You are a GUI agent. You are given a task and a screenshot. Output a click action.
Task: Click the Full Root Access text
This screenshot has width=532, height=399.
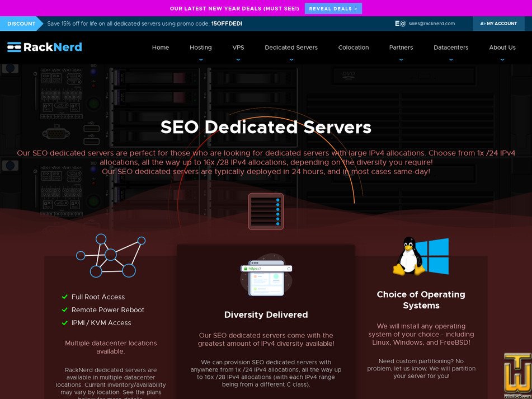tap(98, 297)
